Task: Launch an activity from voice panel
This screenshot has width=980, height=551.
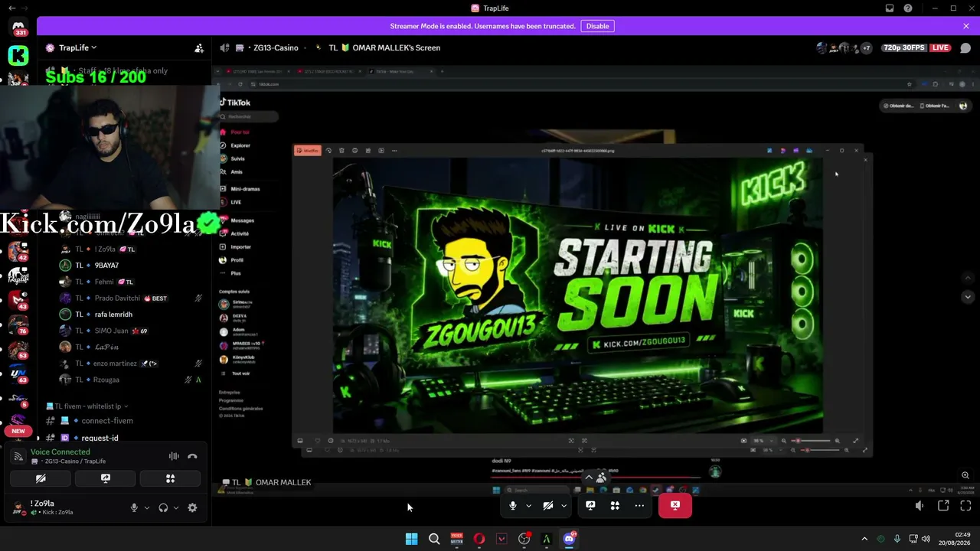Action: click(170, 478)
